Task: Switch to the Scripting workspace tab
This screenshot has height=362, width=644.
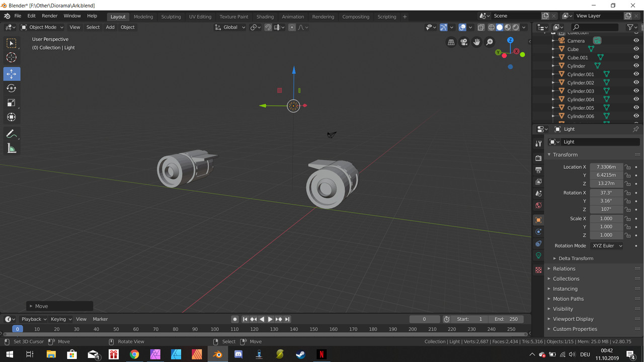Action: click(x=387, y=17)
